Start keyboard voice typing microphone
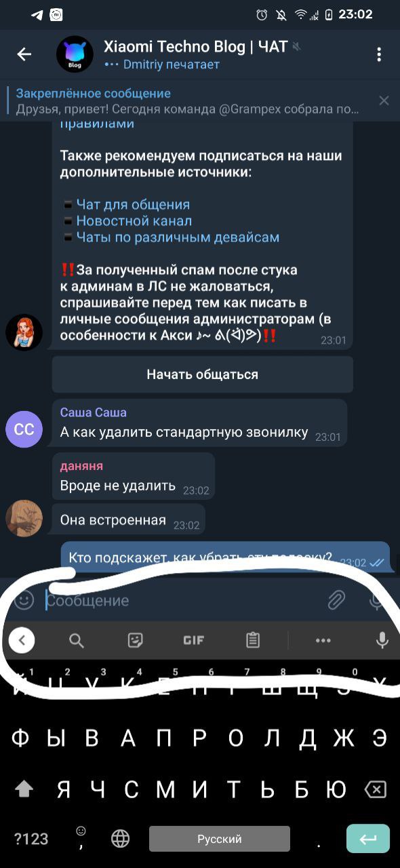Screen dimensions: 400x868 pyautogui.click(x=382, y=640)
